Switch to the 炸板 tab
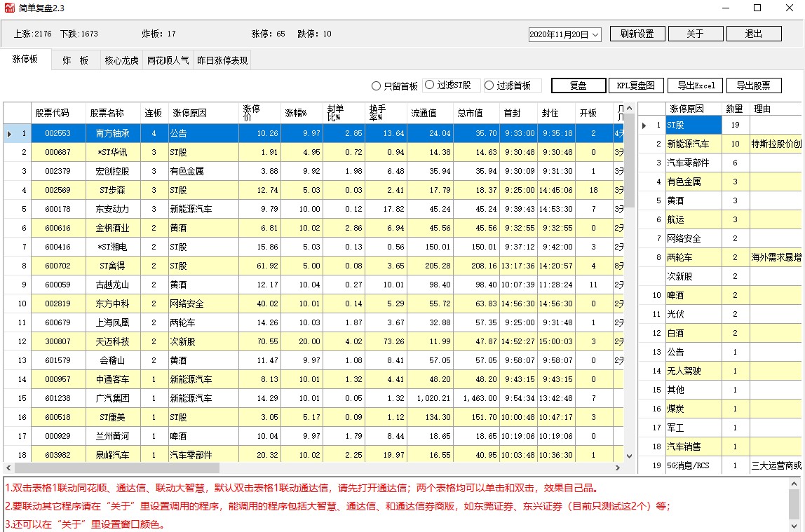805x532 pixels. coord(76,61)
